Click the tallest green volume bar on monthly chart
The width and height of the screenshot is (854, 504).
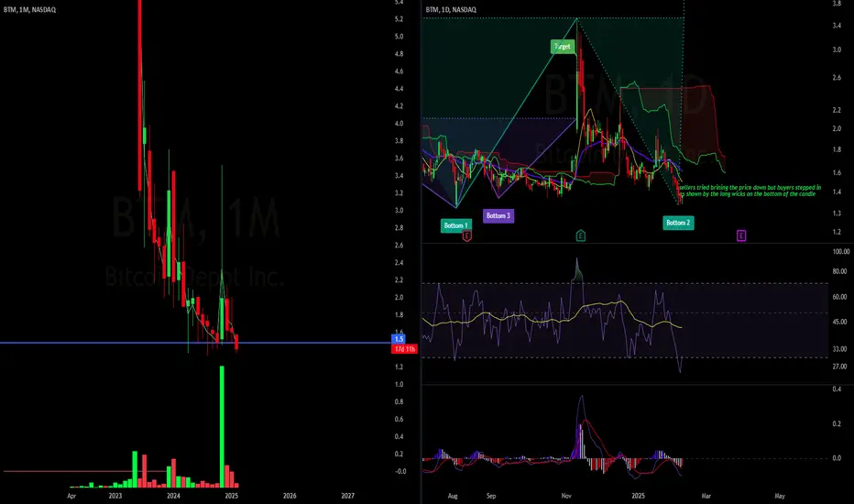[222, 426]
